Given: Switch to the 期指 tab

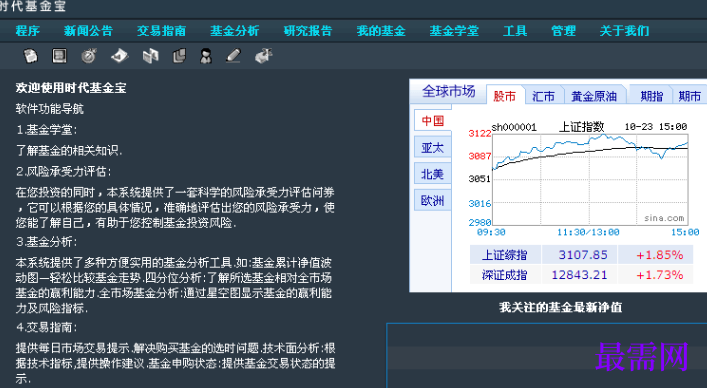Looking at the screenshot, I should coord(652,96).
